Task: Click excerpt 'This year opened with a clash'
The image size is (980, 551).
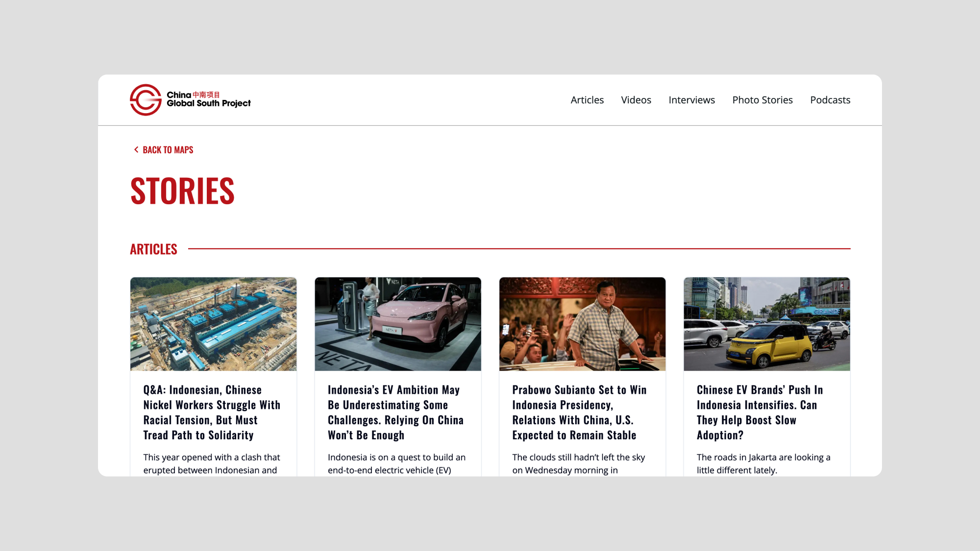Action: pos(212,463)
